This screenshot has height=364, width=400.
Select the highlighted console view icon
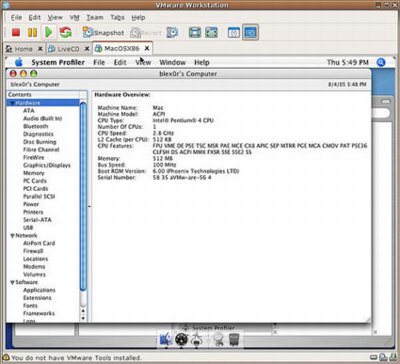pyautogui.click(x=250, y=32)
